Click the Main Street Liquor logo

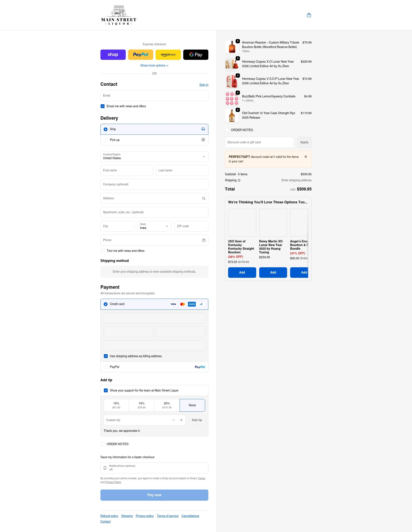click(x=119, y=15)
